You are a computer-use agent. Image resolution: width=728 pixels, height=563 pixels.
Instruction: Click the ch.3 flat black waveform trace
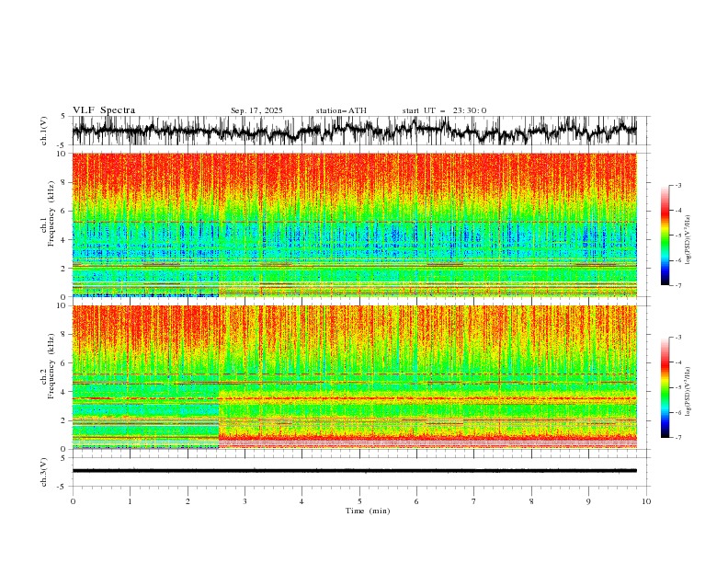[x=354, y=471]
